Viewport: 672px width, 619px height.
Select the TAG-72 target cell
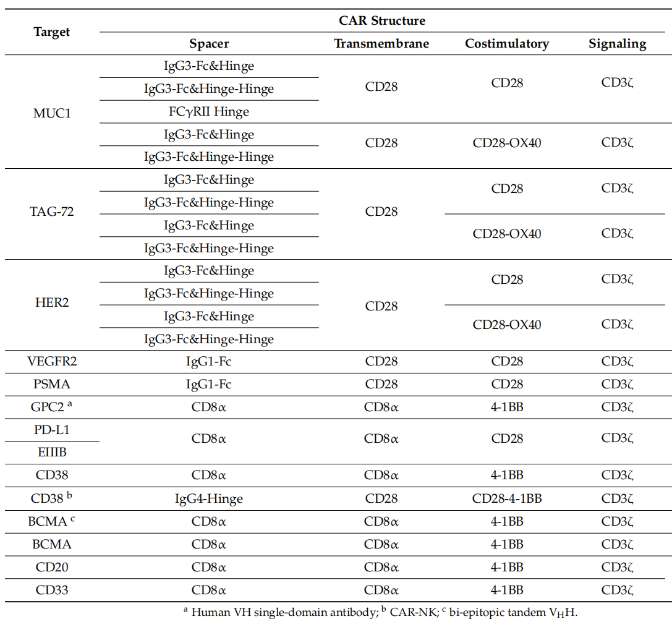52,211
